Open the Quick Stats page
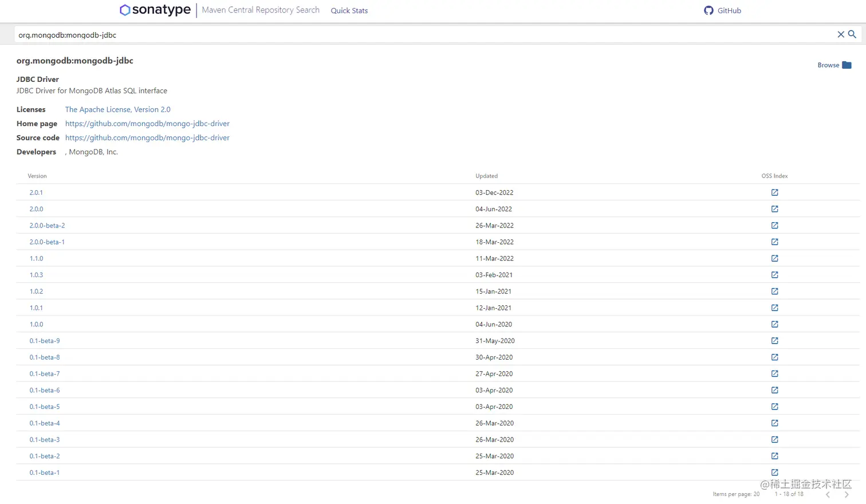 tap(349, 11)
